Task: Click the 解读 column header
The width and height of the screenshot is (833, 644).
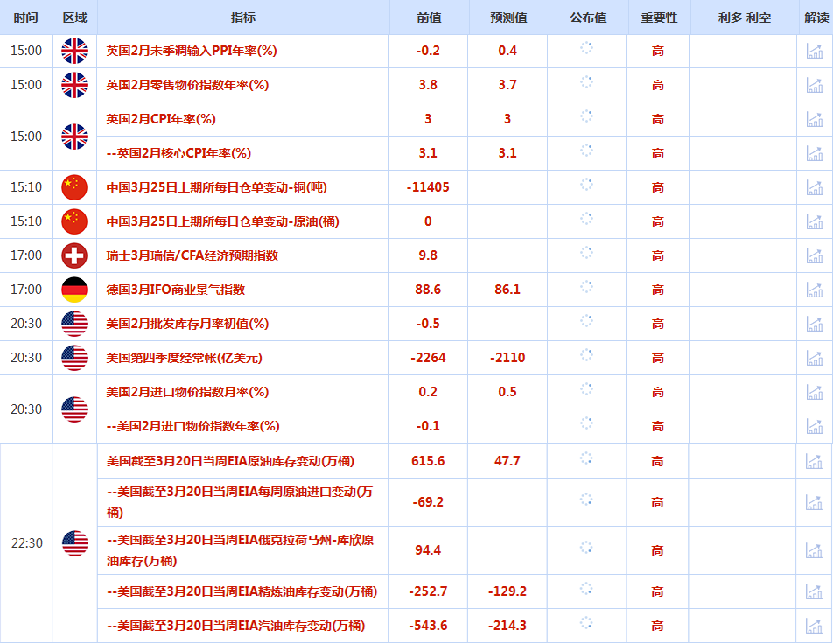Action: 815,17
